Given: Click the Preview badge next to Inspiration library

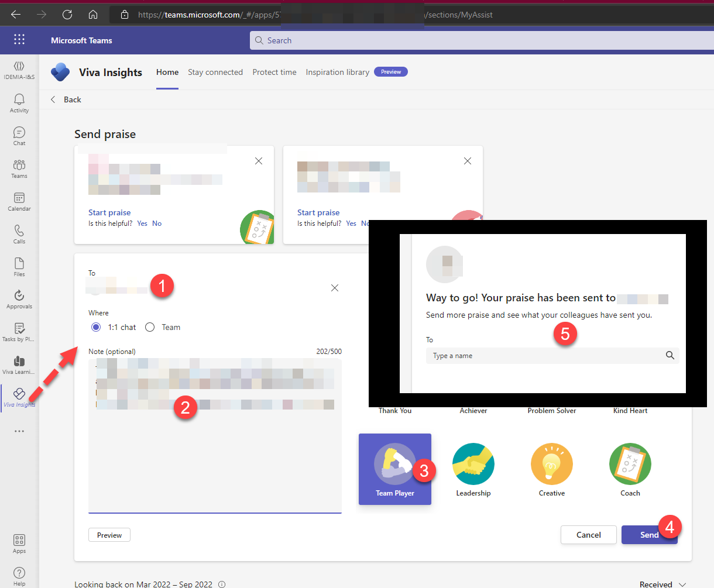Looking at the screenshot, I should [391, 72].
